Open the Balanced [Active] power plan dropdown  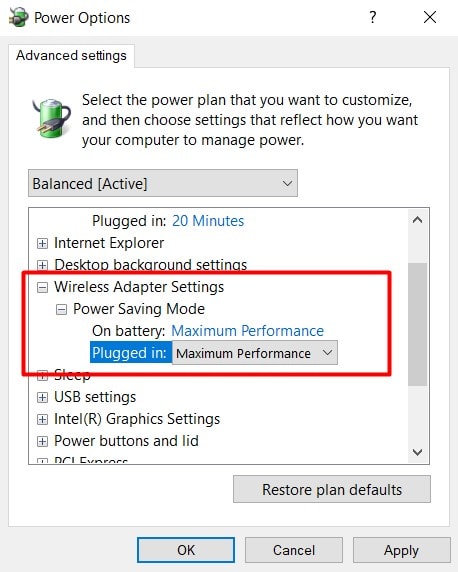(x=163, y=183)
